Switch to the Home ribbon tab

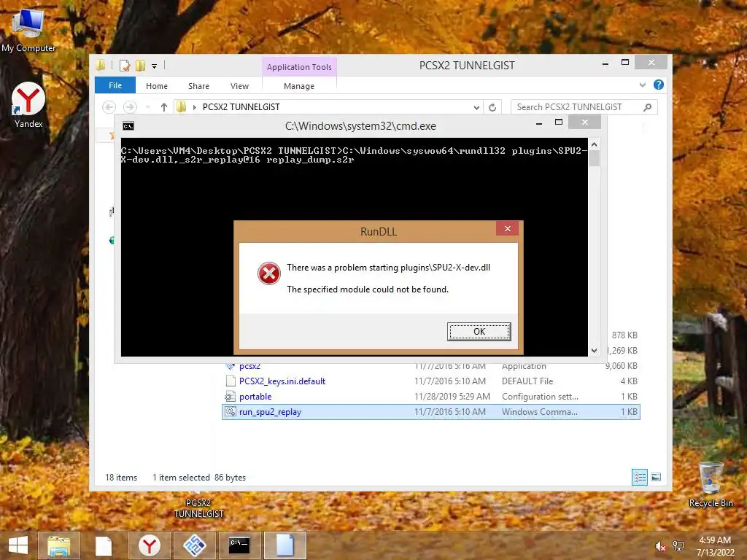click(157, 86)
